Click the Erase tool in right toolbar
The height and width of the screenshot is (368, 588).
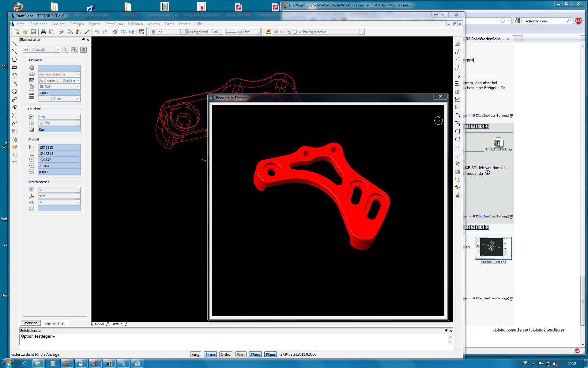tap(458, 44)
